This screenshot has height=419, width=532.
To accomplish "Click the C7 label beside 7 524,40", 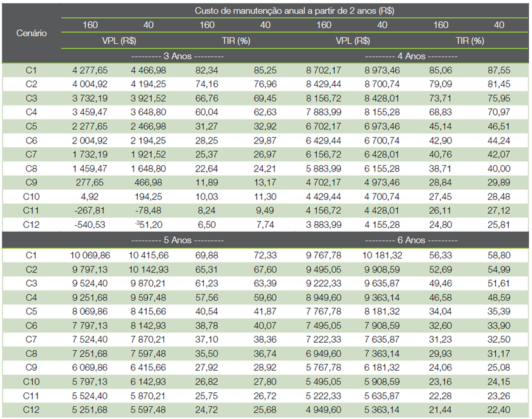I will point(31,340).
